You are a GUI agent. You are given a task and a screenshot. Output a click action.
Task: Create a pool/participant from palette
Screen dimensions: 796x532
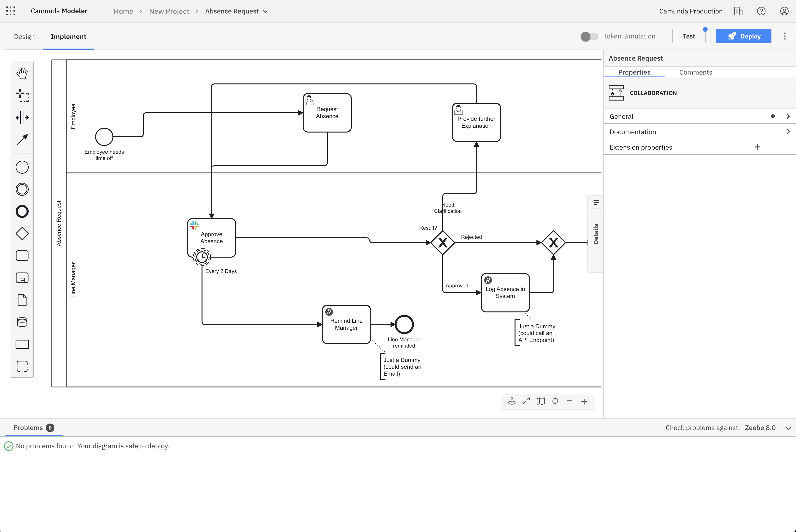(22, 344)
